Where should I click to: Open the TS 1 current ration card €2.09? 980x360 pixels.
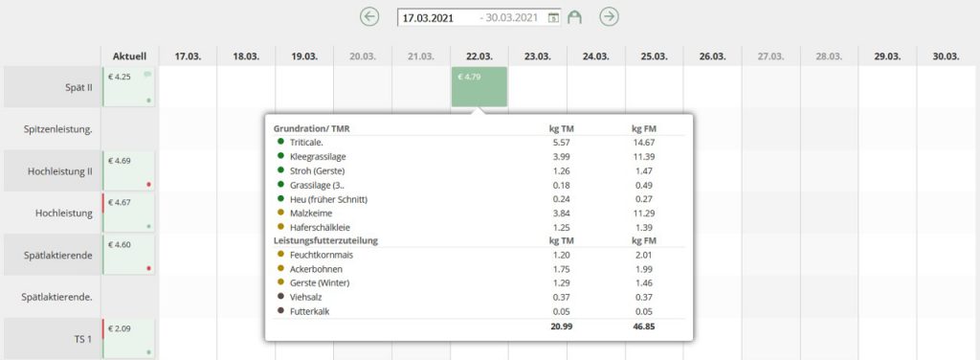click(x=129, y=338)
